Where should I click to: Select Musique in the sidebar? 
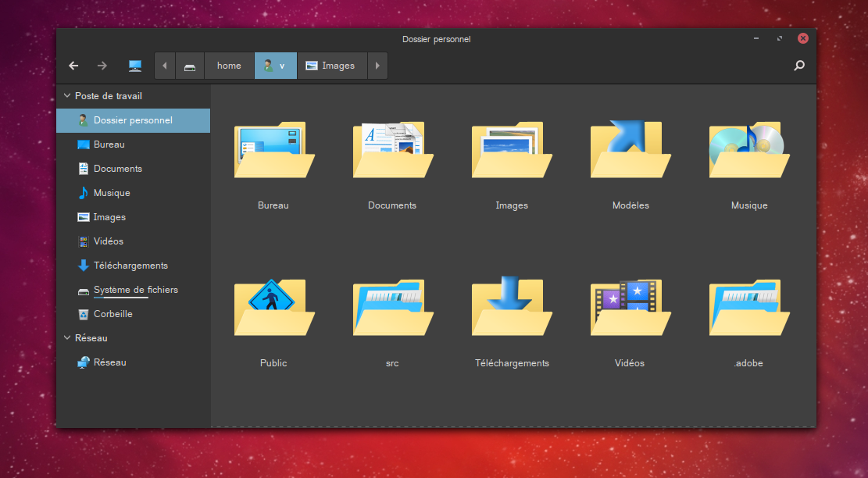(x=134, y=193)
